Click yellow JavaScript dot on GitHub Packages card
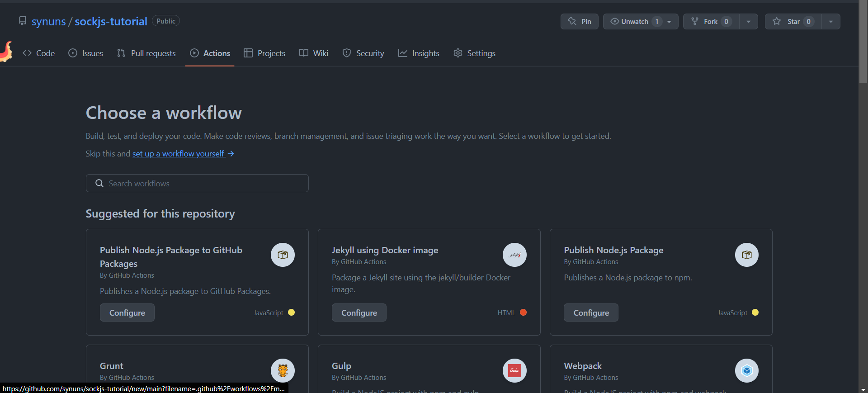 pos(292,313)
